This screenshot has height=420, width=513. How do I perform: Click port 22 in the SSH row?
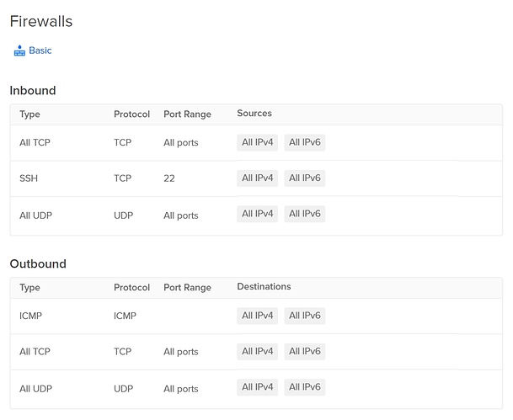tap(169, 179)
